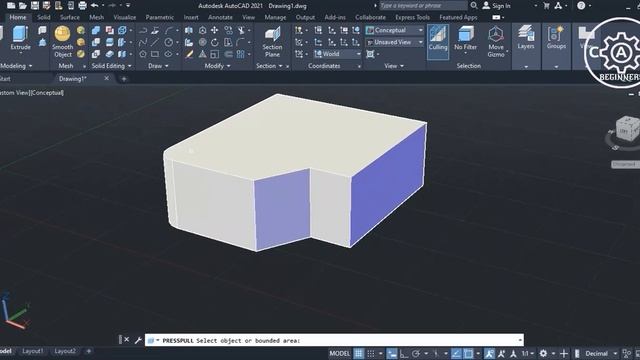The width and height of the screenshot is (640, 360).
Task: Click the Erase tool in Modify panel
Action: [189, 54]
